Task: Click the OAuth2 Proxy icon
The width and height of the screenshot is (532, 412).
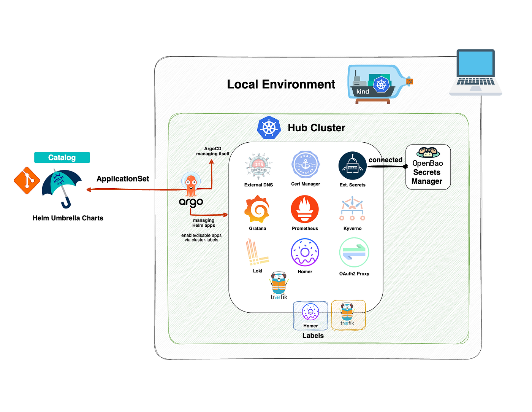Action: (x=354, y=252)
